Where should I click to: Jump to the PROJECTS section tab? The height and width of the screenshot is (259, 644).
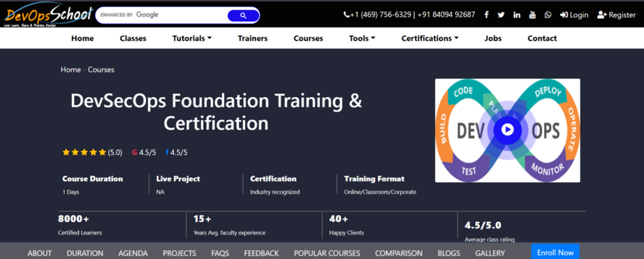(x=180, y=253)
